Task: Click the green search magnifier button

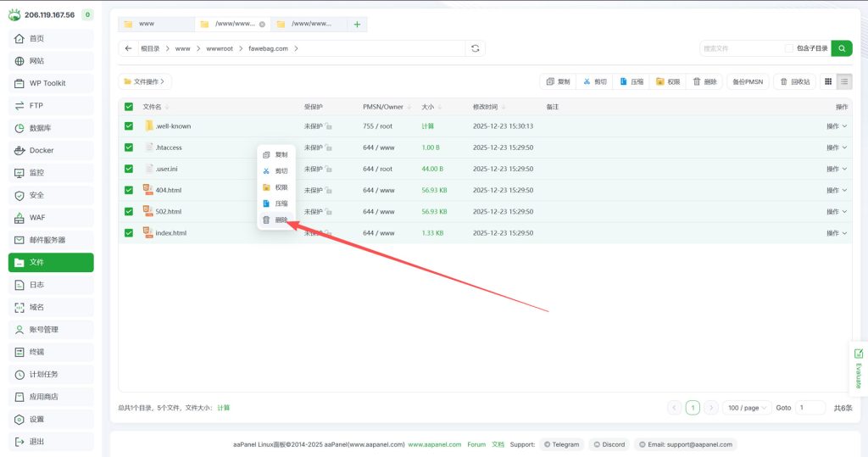Action: tap(842, 48)
